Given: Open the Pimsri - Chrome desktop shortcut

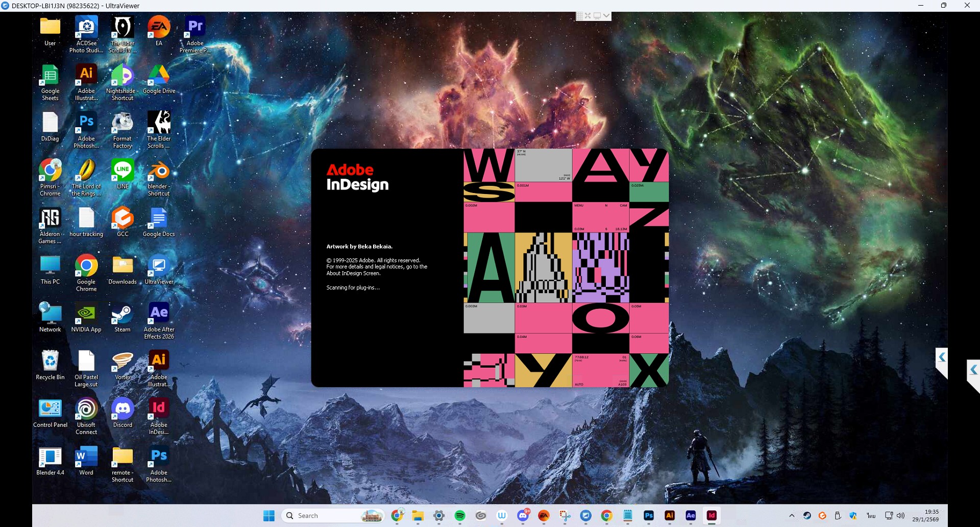Looking at the screenshot, I should click(x=50, y=178).
